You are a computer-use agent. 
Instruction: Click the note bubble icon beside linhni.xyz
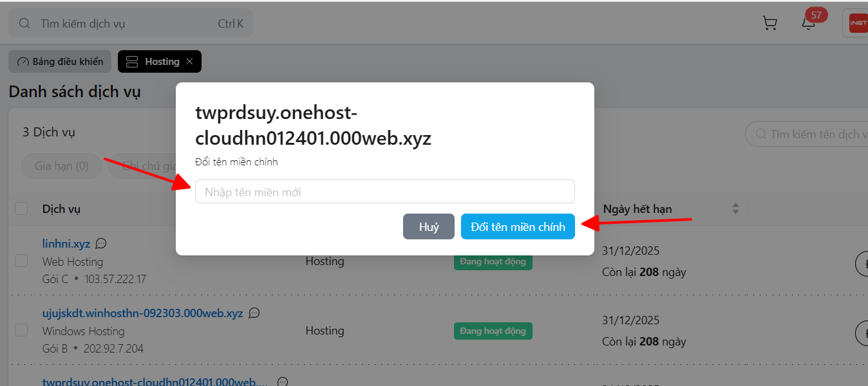click(101, 244)
